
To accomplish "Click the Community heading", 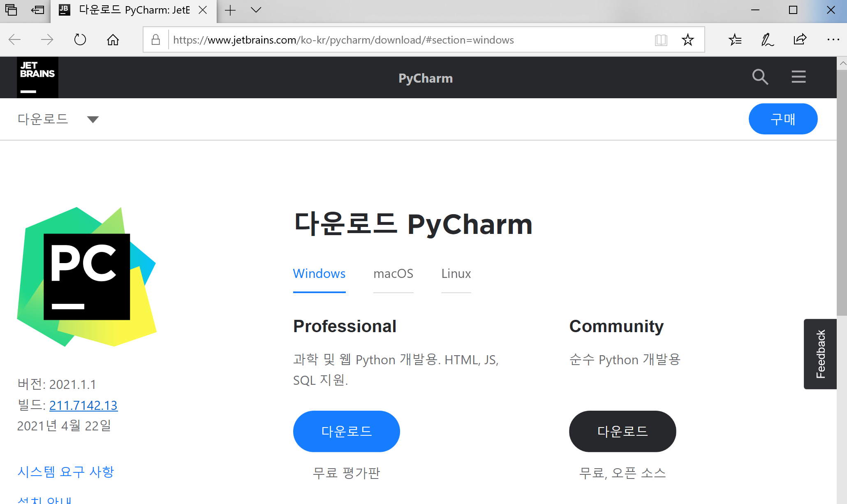I will tap(616, 326).
